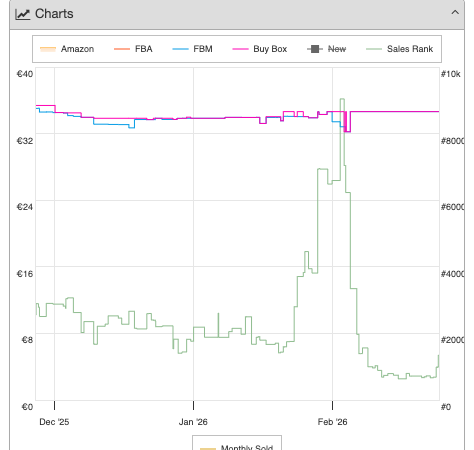The width and height of the screenshot is (474, 450).
Task: Toggle the FBM series in legend
Action: (x=192, y=49)
